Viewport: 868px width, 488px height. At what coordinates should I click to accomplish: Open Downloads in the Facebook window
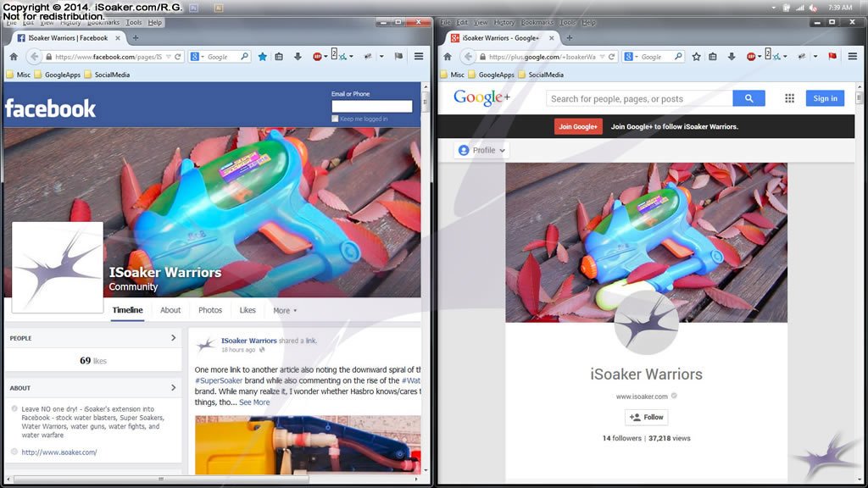click(x=298, y=57)
